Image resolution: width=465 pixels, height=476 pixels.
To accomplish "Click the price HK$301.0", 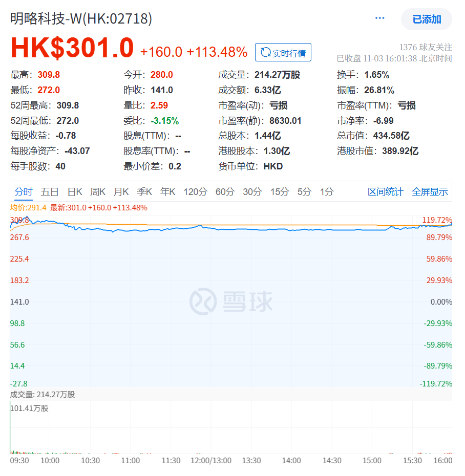I will point(72,48).
